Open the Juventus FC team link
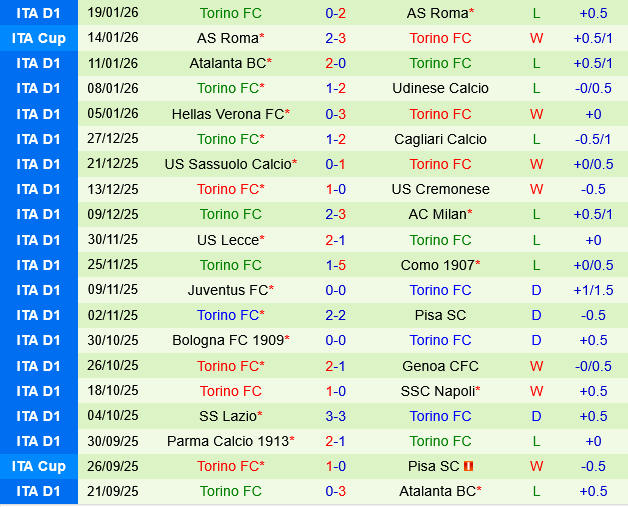 point(227,290)
